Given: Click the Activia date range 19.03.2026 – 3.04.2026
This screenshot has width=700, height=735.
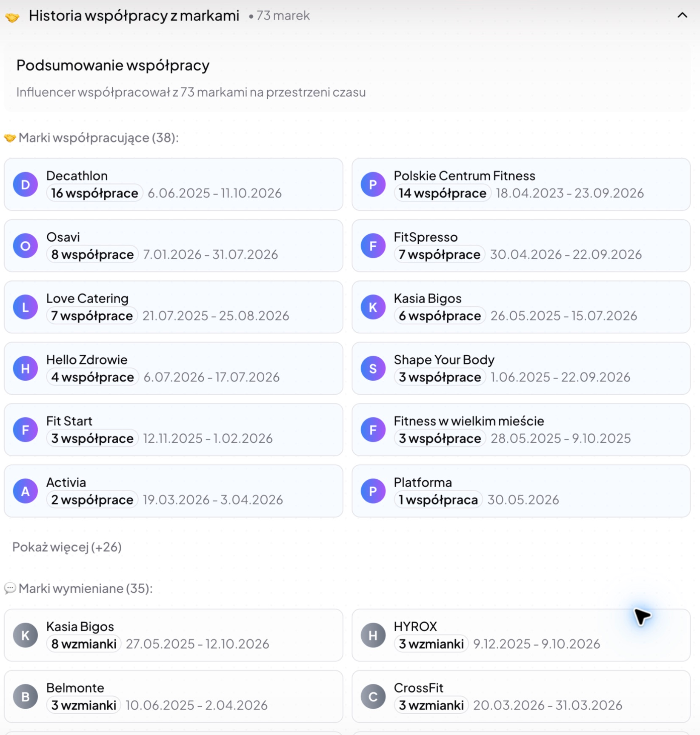Looking at the screenshot, I should click(213, 499).
